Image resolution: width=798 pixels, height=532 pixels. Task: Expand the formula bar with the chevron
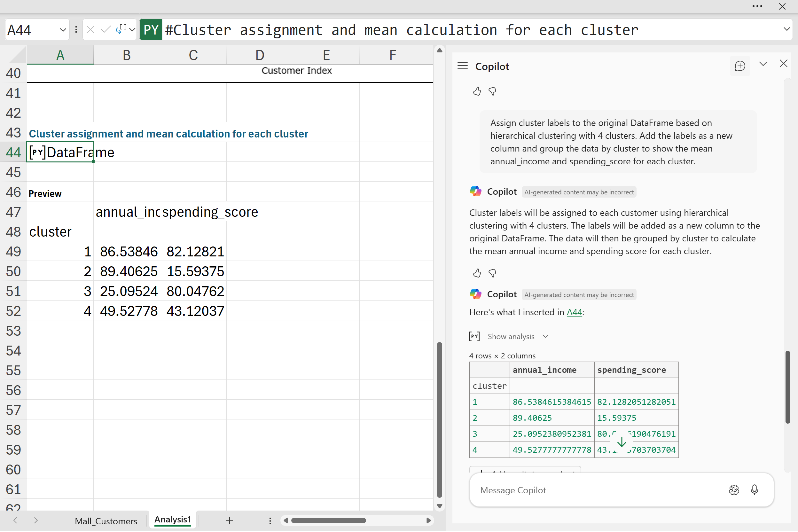coord(786,29)
